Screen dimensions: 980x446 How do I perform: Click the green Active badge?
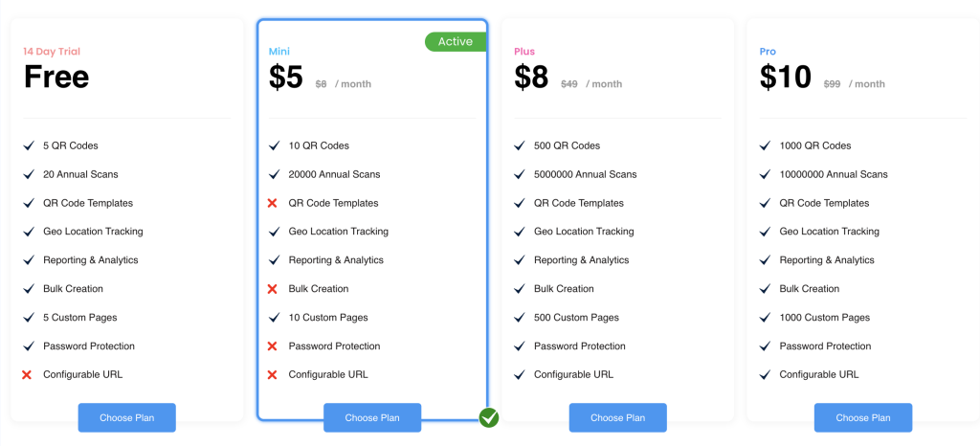pyautogui.click(x=456, y=41)
